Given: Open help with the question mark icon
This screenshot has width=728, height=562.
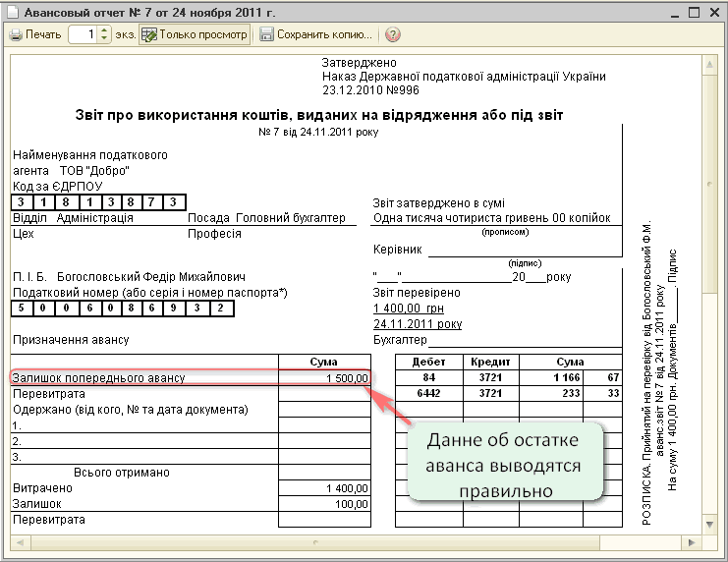Looking at the screenshot, I should point(392,34).
